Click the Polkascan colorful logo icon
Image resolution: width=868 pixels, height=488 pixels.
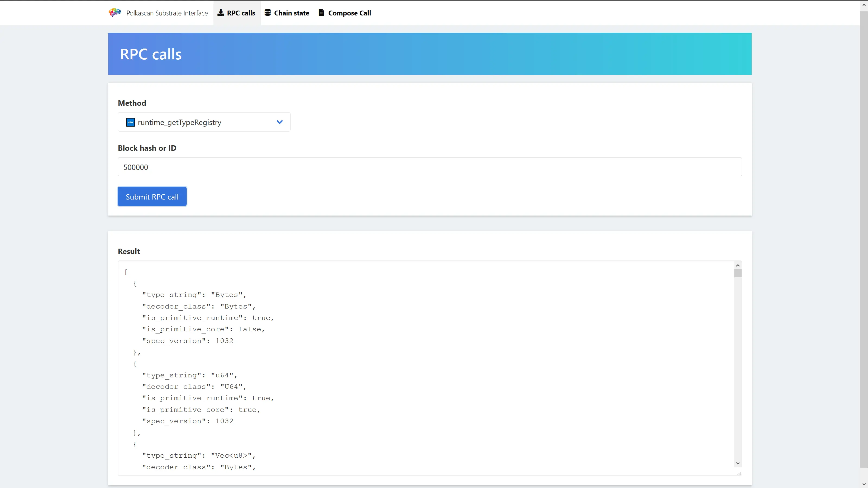(114, 13)
